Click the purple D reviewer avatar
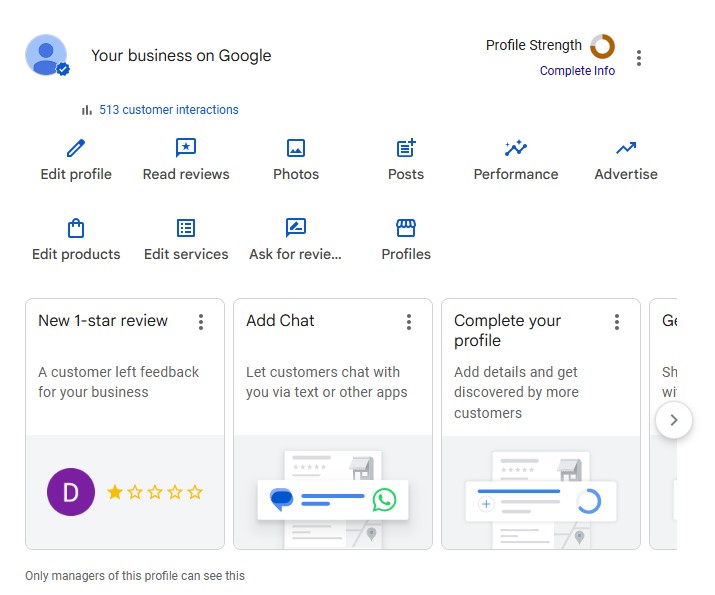The image size is (715, 595). 71,492
